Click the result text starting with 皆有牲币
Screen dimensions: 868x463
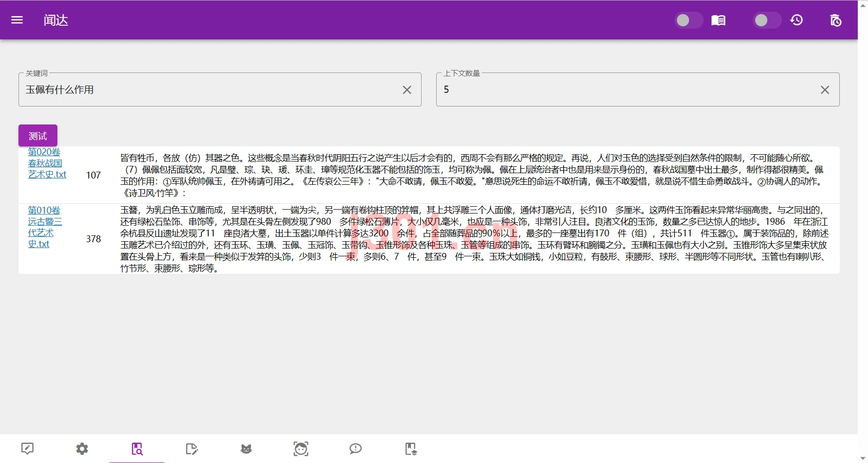(473, 175)
